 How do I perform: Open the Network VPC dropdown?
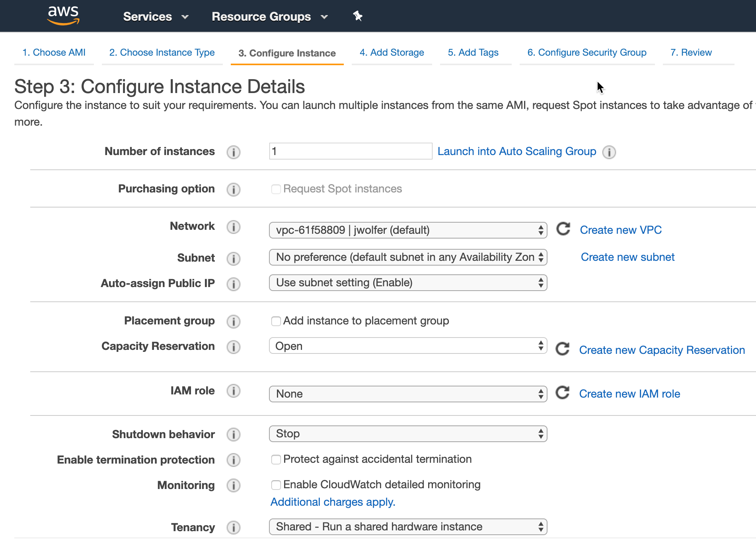[408, 230]
